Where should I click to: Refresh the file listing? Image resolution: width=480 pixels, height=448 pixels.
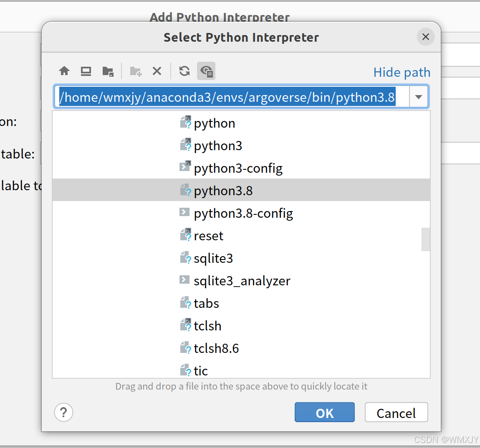pos(184,71)
